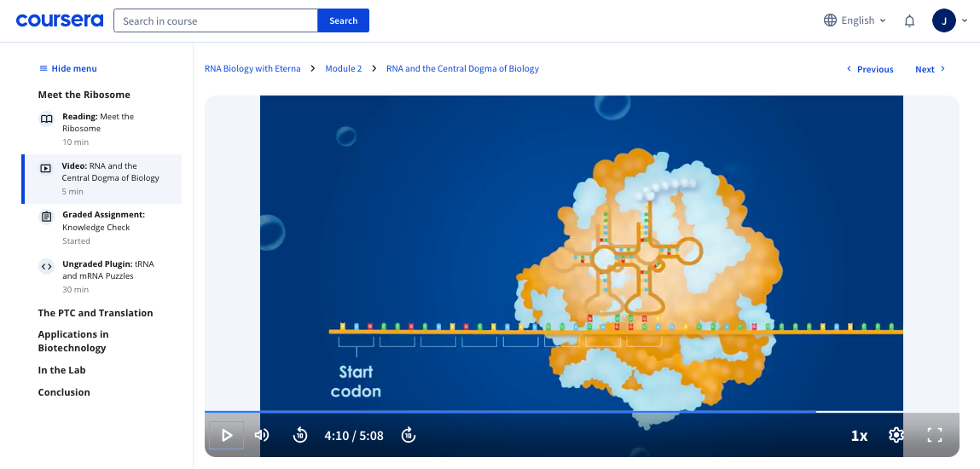This screenshot has height=469, width=980.
Task: Click the unplayed end of the progress bar
Action: tap(888, 412)
